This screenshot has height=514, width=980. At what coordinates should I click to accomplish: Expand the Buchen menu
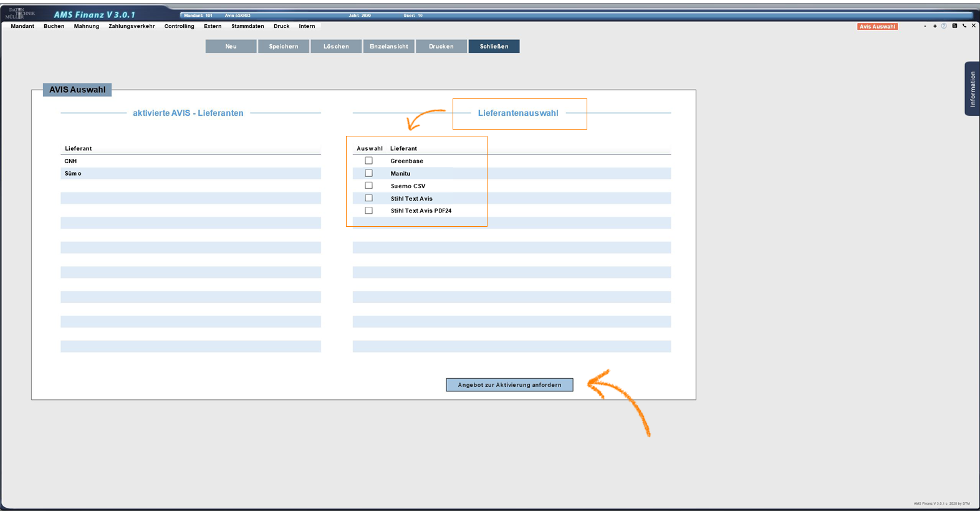coord(54,26)
